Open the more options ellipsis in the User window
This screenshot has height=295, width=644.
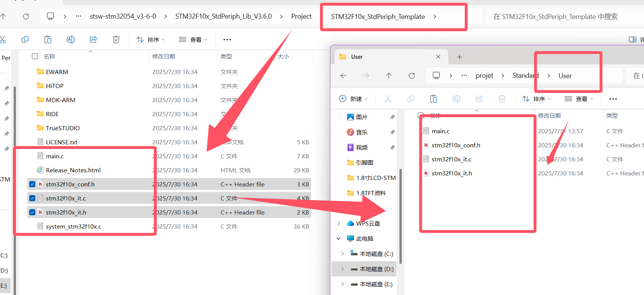pyautogui.click(x=613, y=99)
